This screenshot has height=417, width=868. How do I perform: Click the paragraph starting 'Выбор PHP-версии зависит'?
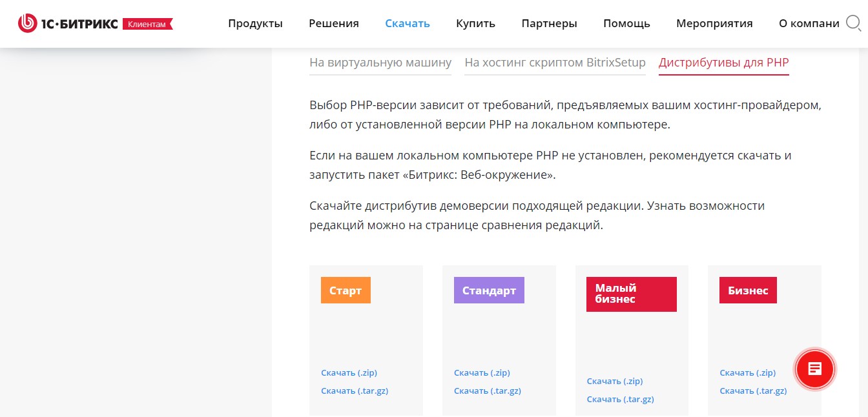pyautogui.click(x=565, y=114)
